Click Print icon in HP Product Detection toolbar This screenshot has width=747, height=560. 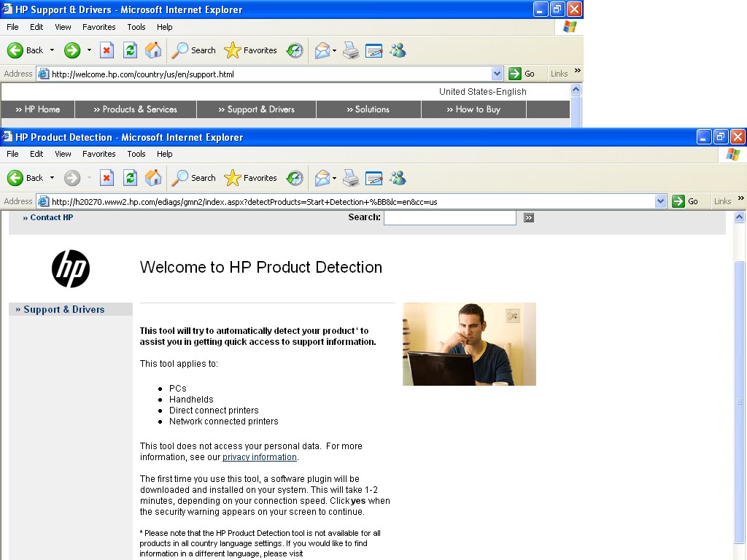click(351, 178)
